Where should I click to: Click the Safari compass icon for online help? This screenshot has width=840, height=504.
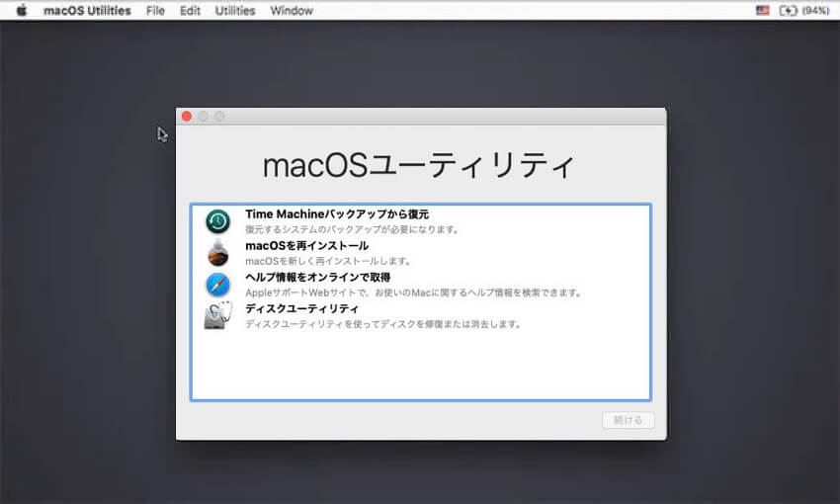pyautogui.click(x=217, y=285)
